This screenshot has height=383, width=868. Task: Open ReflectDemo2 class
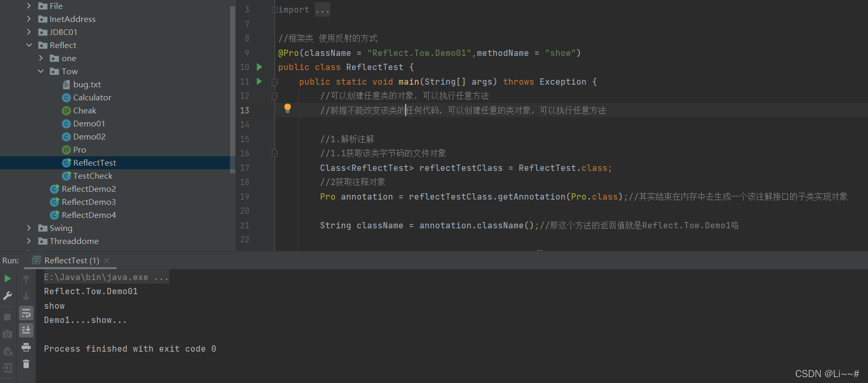click(89, 189)
